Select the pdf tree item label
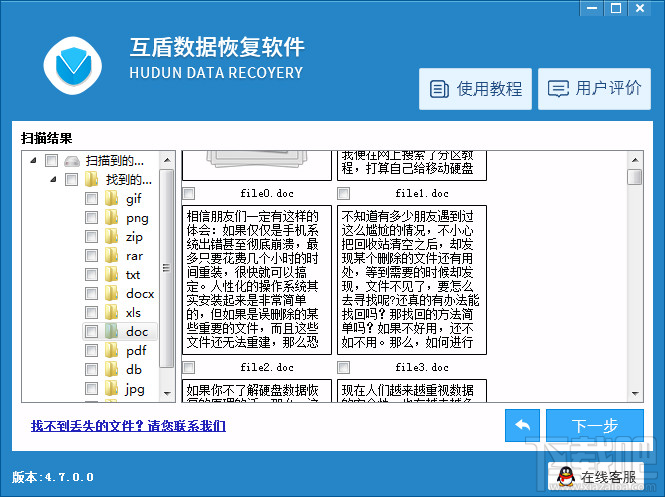This screenshot has height=497, width=665. pyautogui.click(x=136, y=351)
